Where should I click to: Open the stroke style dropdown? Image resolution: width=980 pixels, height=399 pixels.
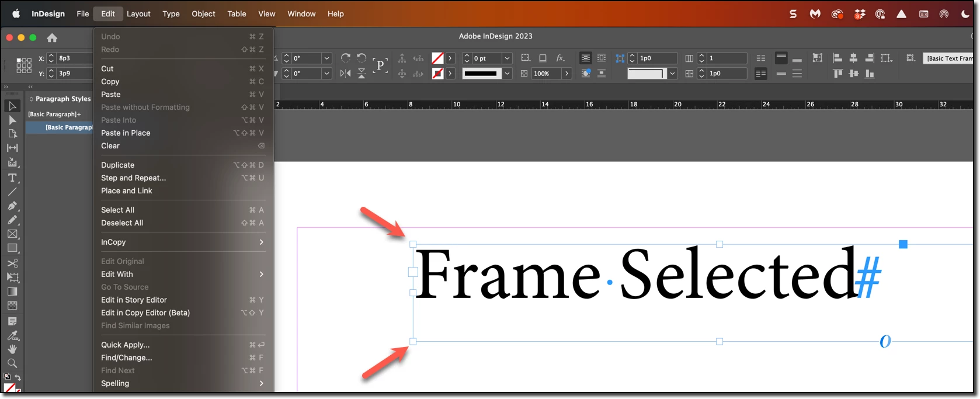[507, 73]
